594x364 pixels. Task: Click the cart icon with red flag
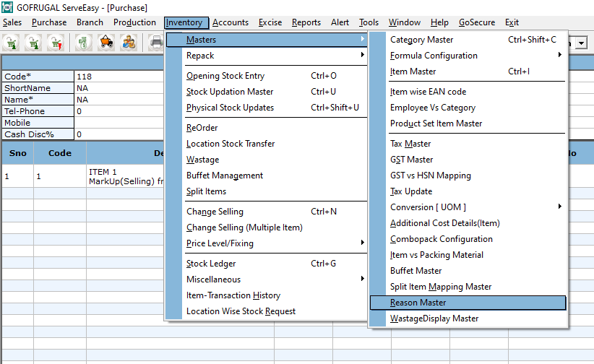55,43
